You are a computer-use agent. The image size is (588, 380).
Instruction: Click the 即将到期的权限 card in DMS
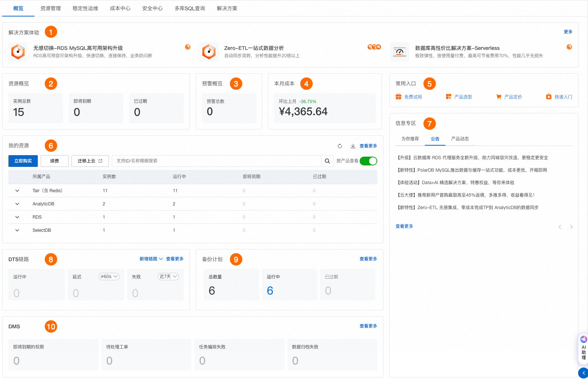(54, 355)
